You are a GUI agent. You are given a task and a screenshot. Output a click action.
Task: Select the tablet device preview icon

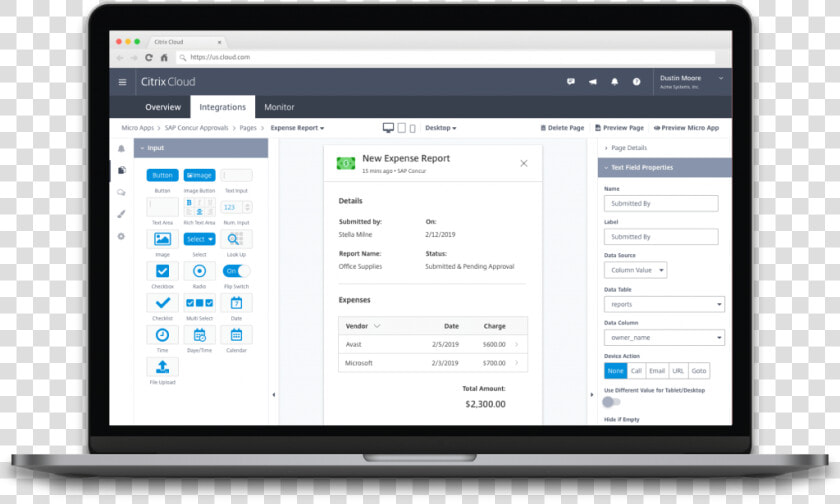[401, 128]
